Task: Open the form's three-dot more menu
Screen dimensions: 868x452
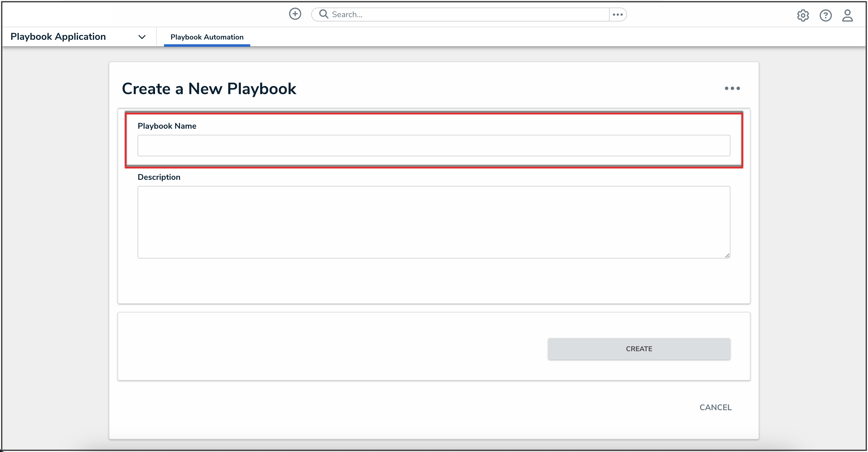Action: click(x=732, y=88)
